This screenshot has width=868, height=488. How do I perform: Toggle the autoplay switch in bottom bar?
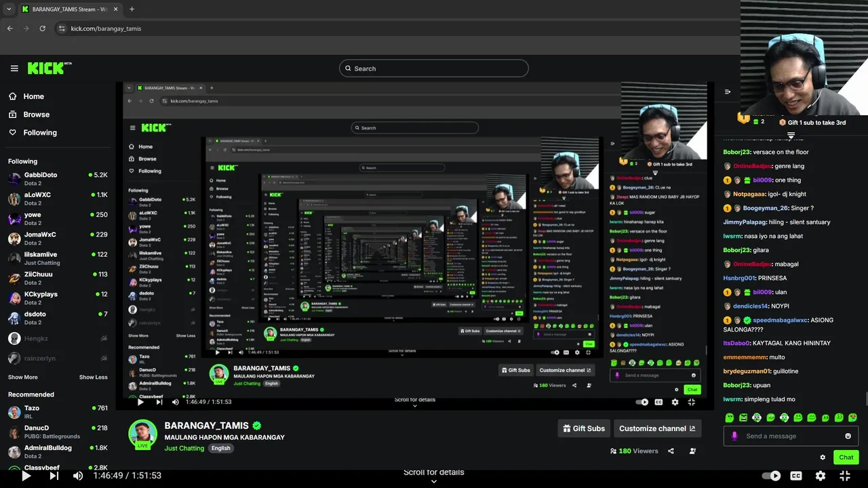click(x=771, y=476)
